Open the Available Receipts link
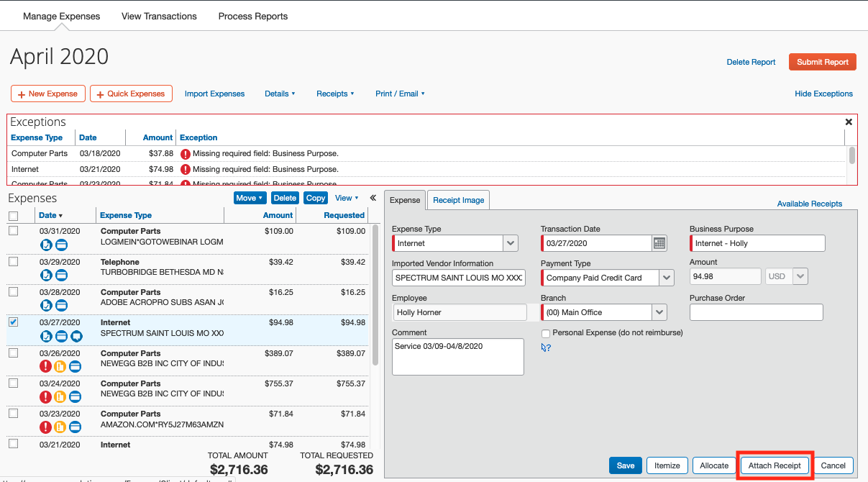The height and width of the screenshot is (482, 868). click(810, 204)
